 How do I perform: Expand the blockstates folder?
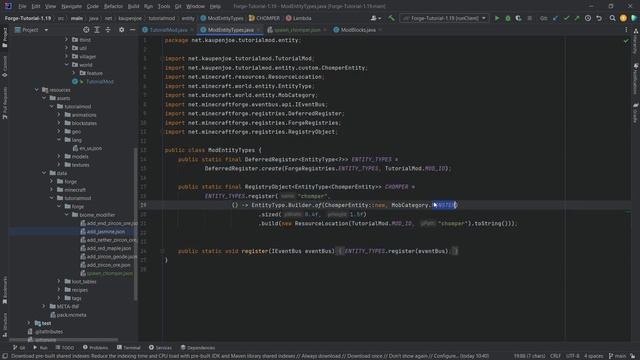[59, 123]
